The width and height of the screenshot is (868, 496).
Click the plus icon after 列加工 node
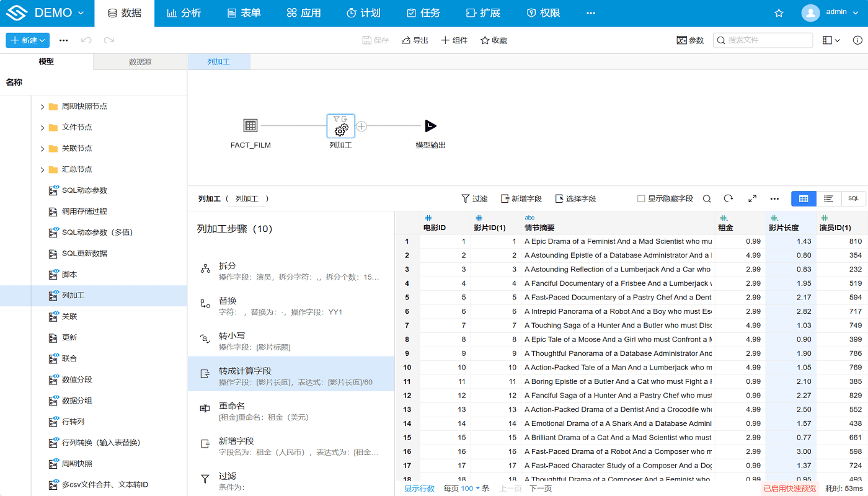[x=360, y=126]
